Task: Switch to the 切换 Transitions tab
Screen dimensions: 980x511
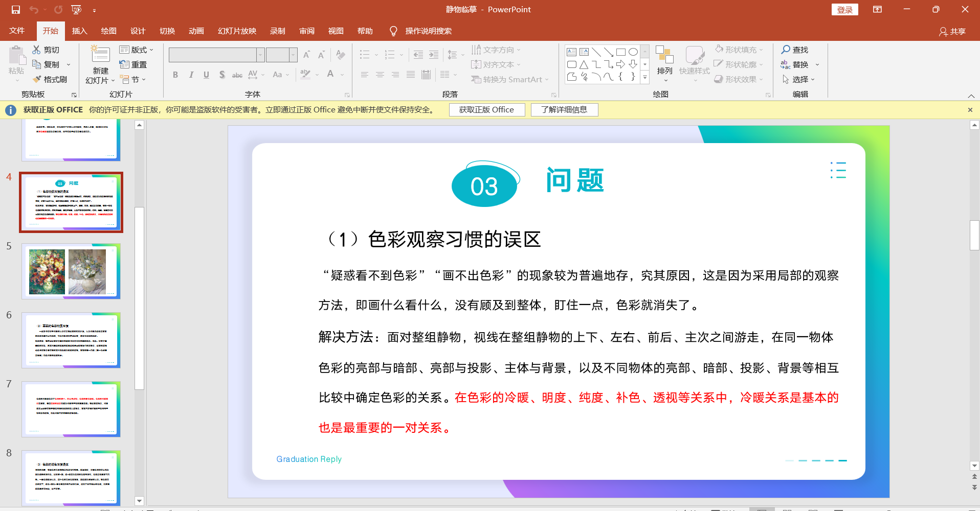Action: (167, 31)
